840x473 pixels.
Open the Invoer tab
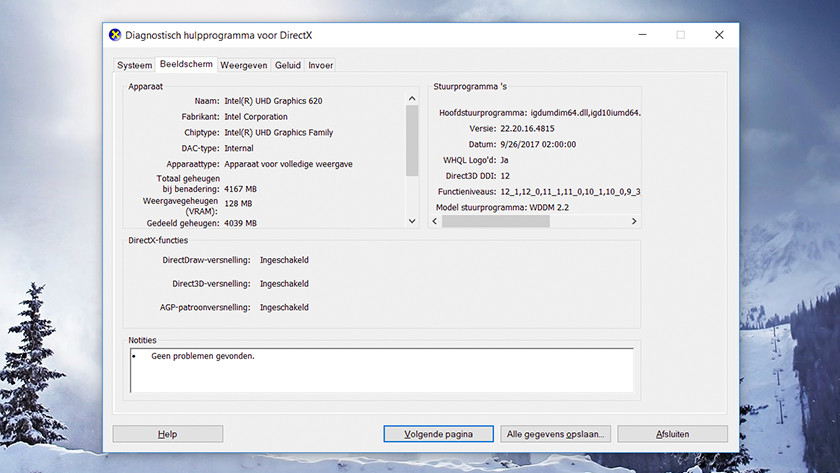tap(321, 65)
